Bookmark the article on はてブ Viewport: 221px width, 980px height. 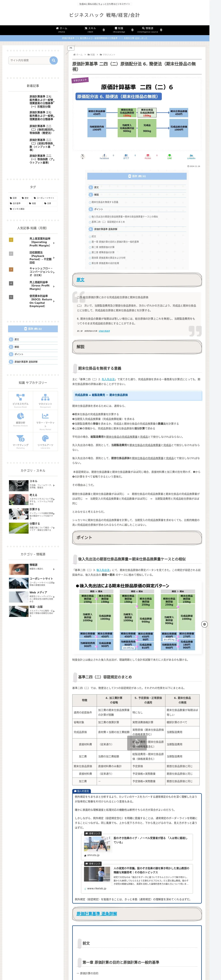126,156
